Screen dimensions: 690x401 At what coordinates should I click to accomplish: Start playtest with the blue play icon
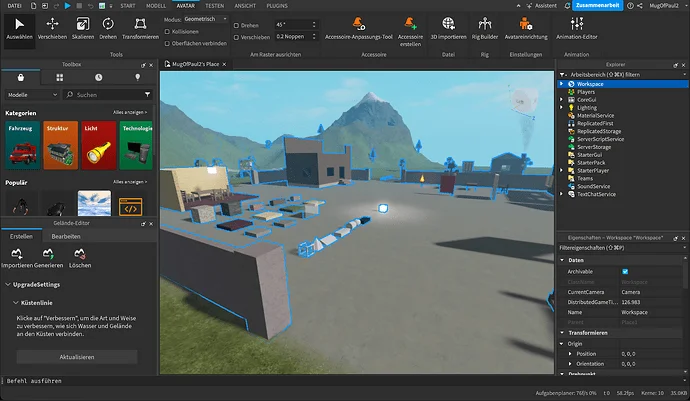click(67, 6)
